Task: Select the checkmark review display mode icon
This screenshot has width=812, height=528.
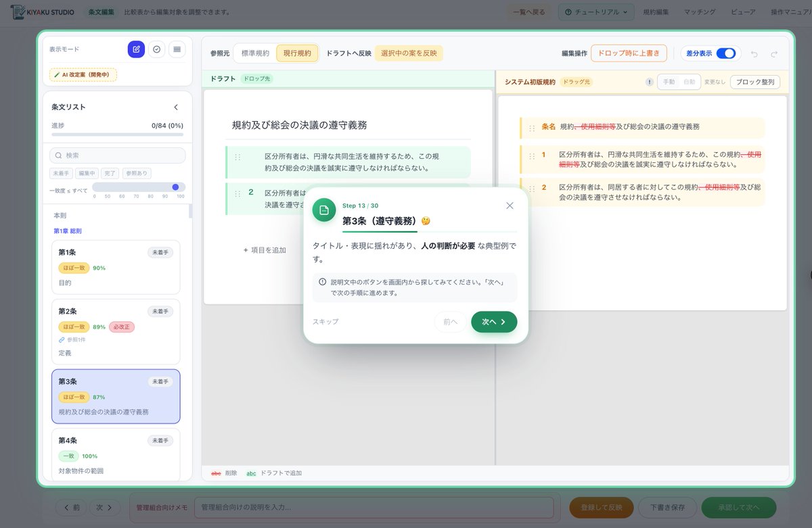Action: 156,49
